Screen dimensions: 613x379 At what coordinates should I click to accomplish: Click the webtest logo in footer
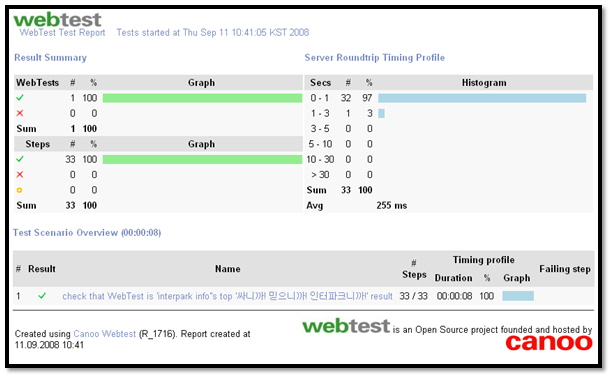pos(346,326)
